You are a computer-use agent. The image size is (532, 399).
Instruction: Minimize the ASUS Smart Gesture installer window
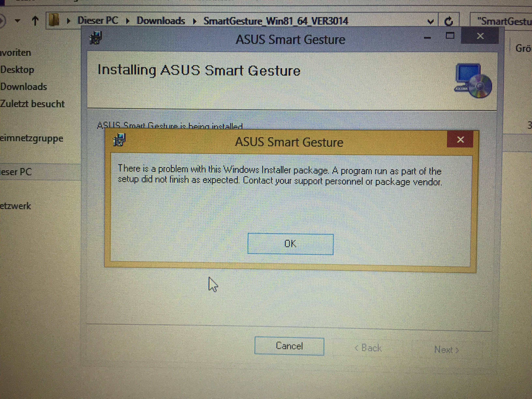coord(427,37)
